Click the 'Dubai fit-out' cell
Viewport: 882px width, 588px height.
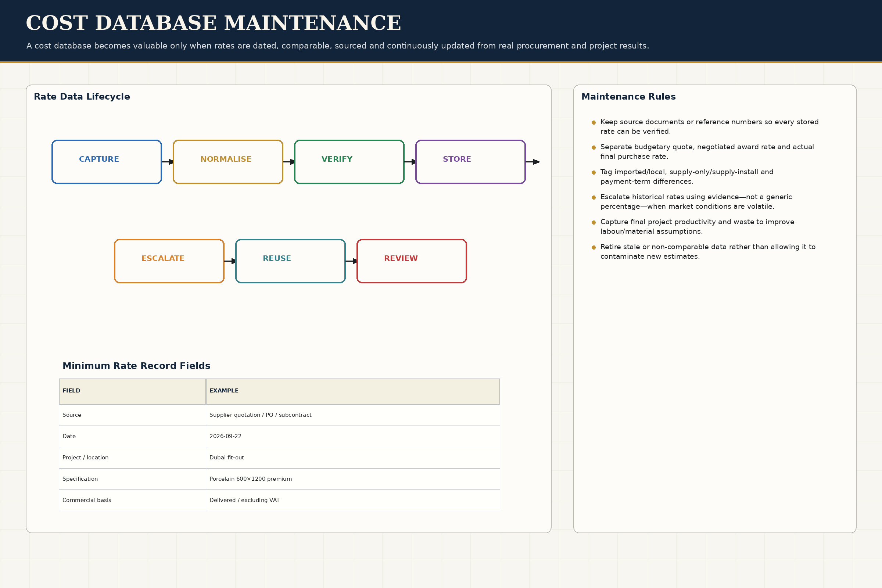click(353, 458)
